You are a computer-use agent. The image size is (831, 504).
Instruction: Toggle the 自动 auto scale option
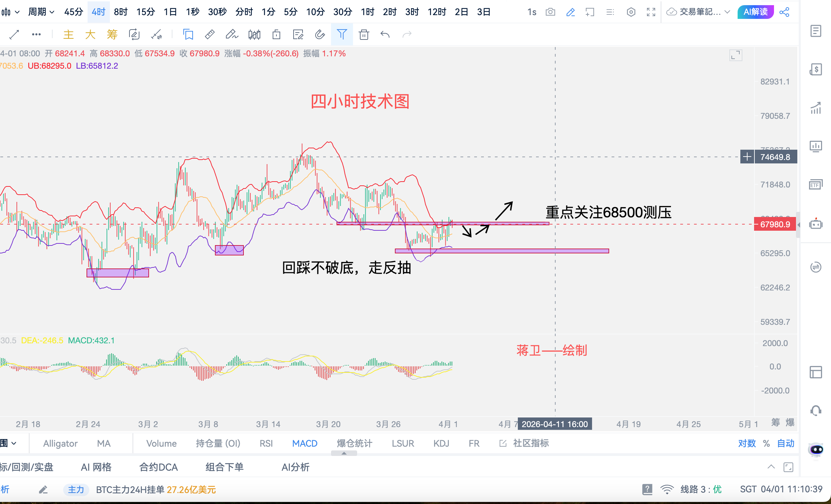pyautogui.click(x=786, y=443)
